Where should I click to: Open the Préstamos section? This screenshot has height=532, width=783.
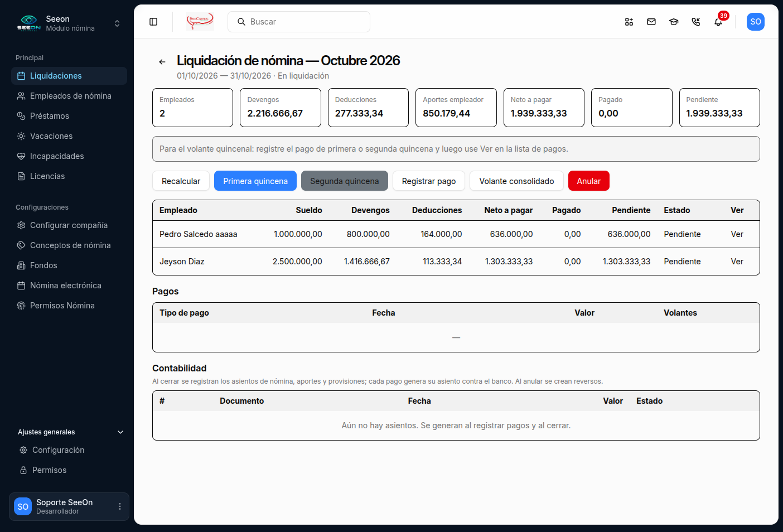(x=69, y=116)
